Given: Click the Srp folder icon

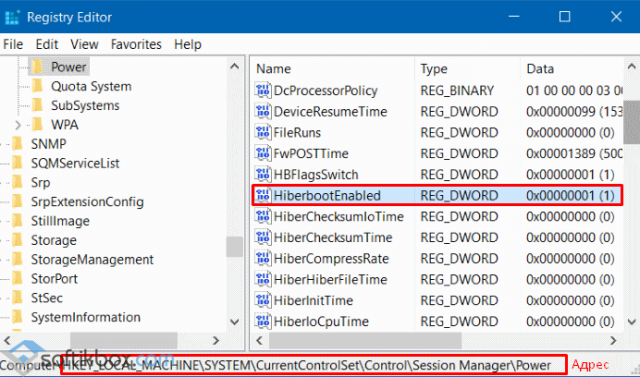Looking at the screenshot, I should (x=18, y=182).
